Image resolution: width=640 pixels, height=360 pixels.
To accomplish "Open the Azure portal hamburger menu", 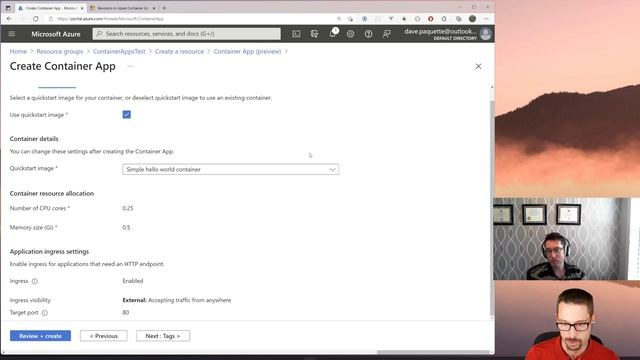I will coord(11,34).
